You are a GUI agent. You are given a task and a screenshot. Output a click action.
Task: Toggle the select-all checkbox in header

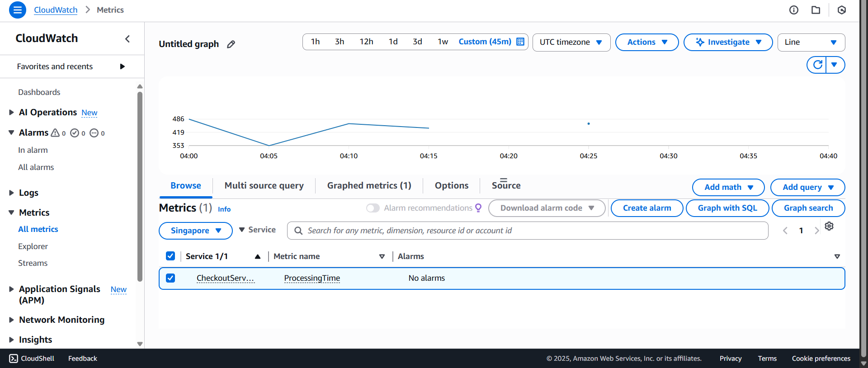(170, 256)
